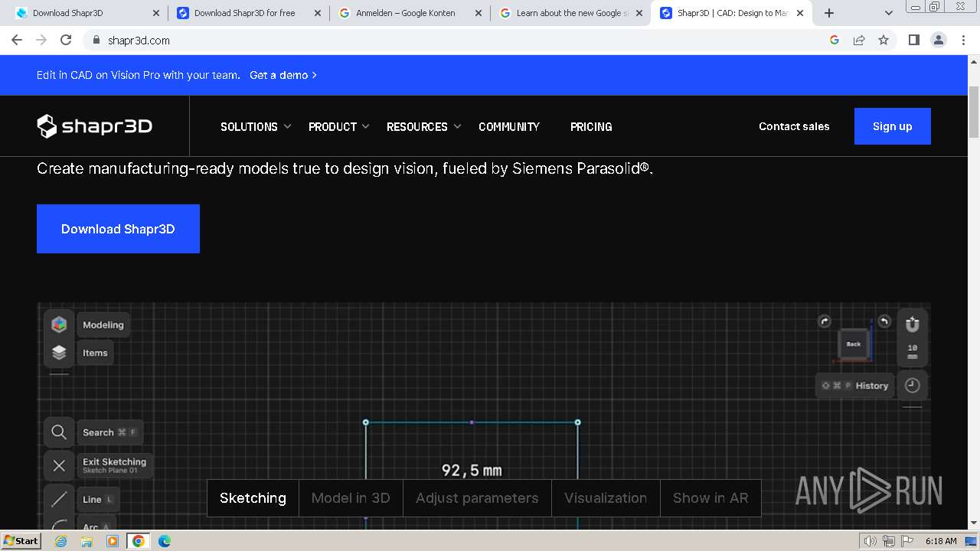
Task: Click the Exit Sketching X icon
Action: point(59,465)
